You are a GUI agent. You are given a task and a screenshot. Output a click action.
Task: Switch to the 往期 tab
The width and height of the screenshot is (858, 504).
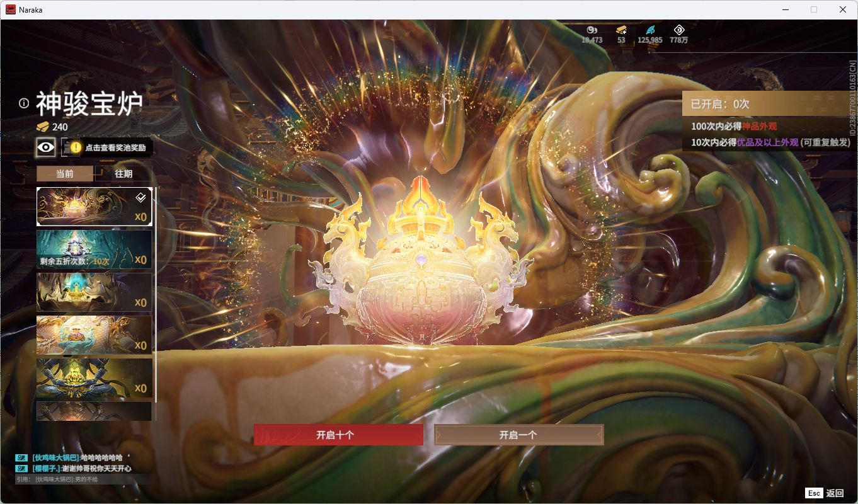coord(123,174)
